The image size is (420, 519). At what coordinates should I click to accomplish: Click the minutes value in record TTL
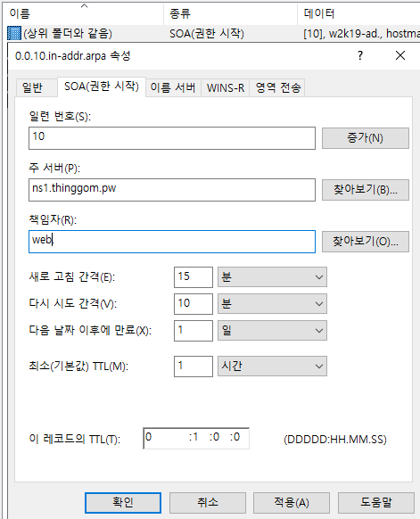(x=216, y=438)
